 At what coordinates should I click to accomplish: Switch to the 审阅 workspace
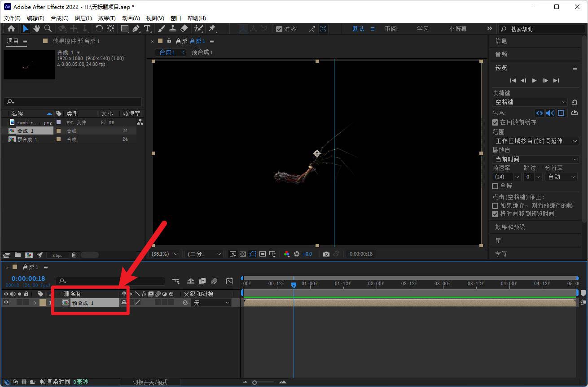pos(391,29)
